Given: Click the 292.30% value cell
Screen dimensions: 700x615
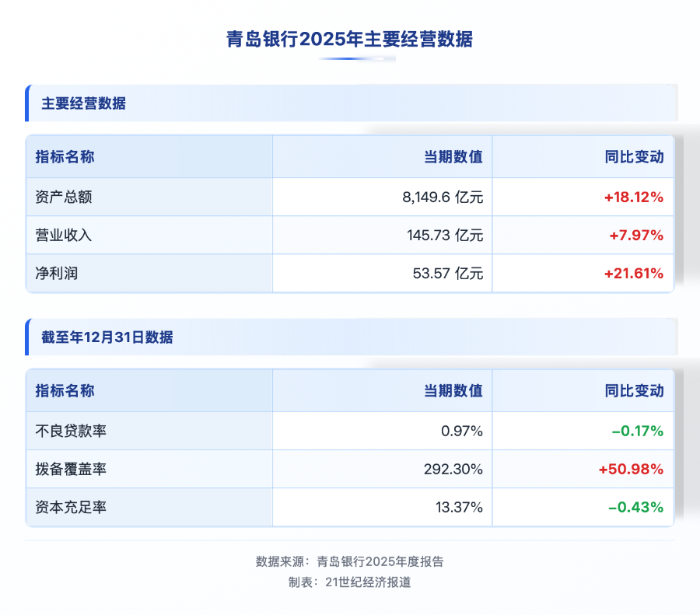Looking at the screenshot, I should point(455,469).
